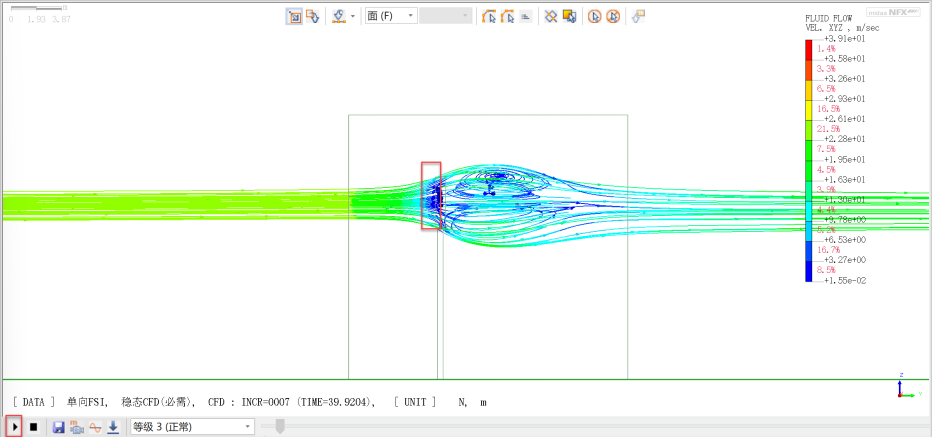The width and height of the screenshot is (932, 437).
Task: Click the video camera record icon
Action: click(77, 427)
